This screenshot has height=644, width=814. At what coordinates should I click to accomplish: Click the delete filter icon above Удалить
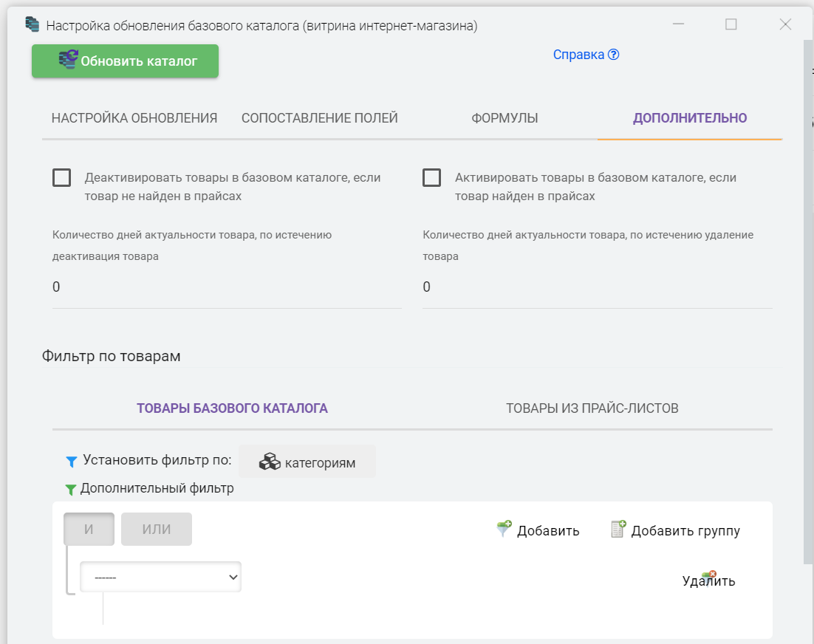pos(710,575)
